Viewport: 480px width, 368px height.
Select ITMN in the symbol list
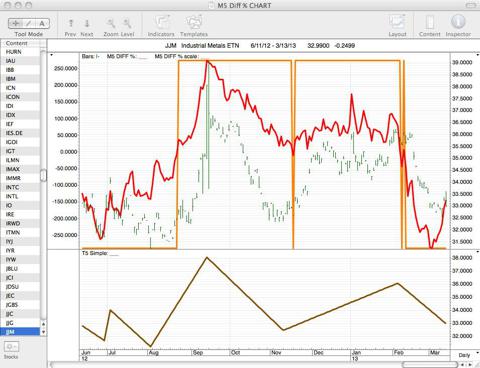point(20,232)
